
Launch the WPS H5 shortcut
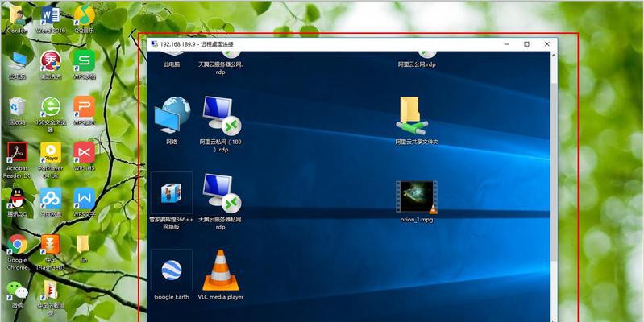pos(84,153)
